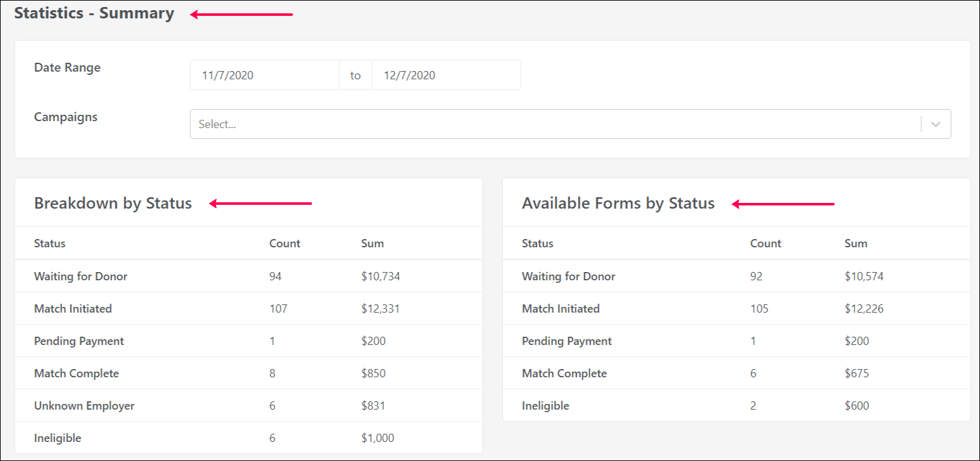Click the end date 12/7/2020 field
The width and height of the screenshot is (980, 461).
click(446, 75)
